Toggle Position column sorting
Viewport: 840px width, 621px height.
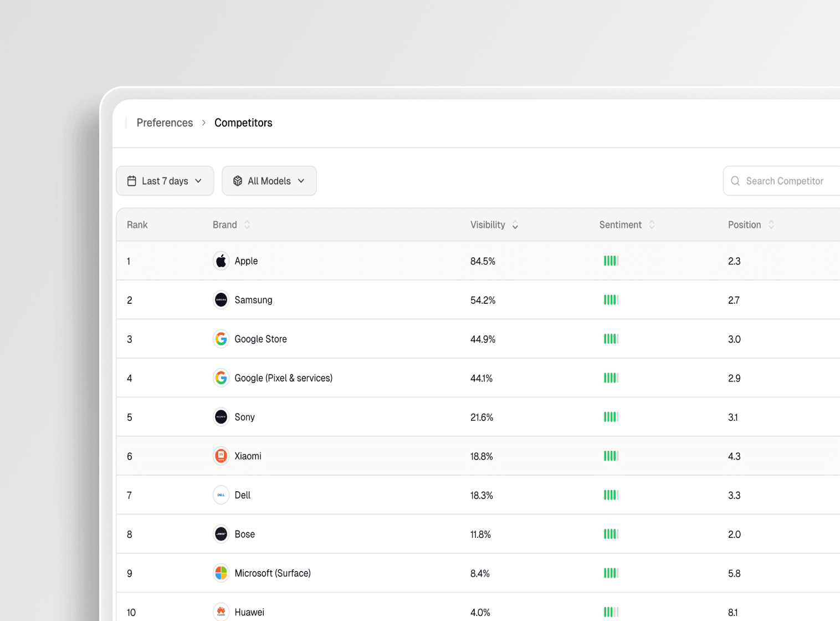(x=771, y=225)
